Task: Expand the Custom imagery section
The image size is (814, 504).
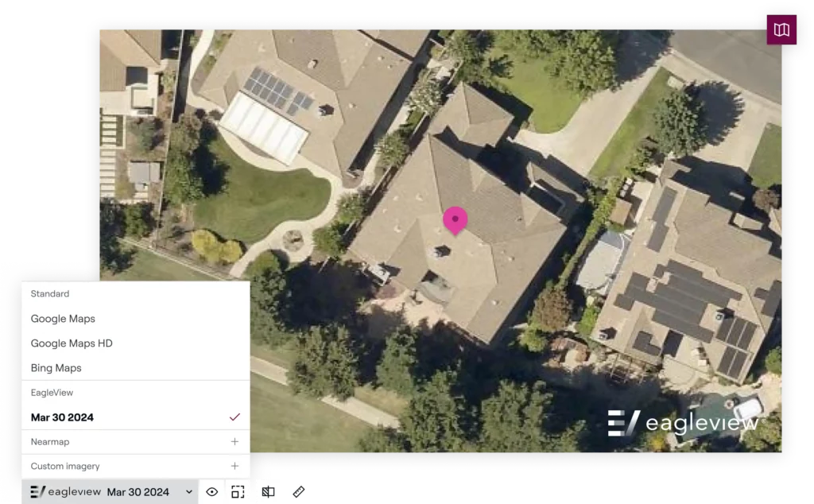Action: coord(135,466)
